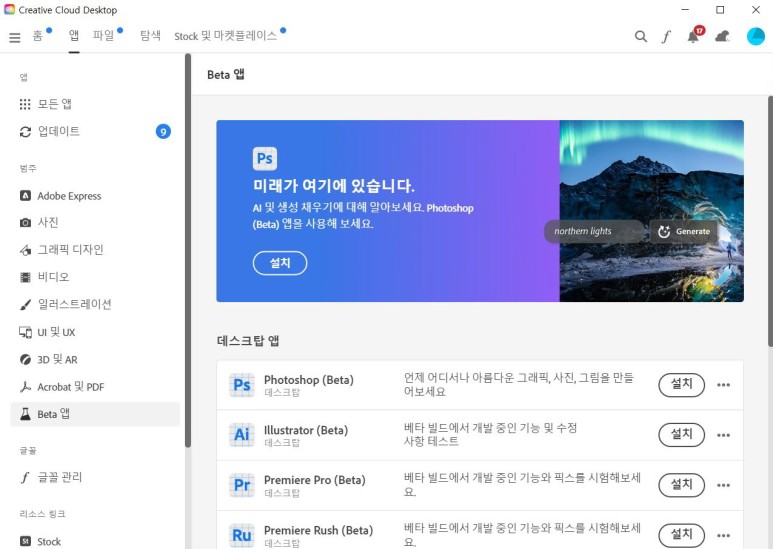The image size is (773, 549).
Task: Select the 3D 및 AR category label
Action: [57, 360]
